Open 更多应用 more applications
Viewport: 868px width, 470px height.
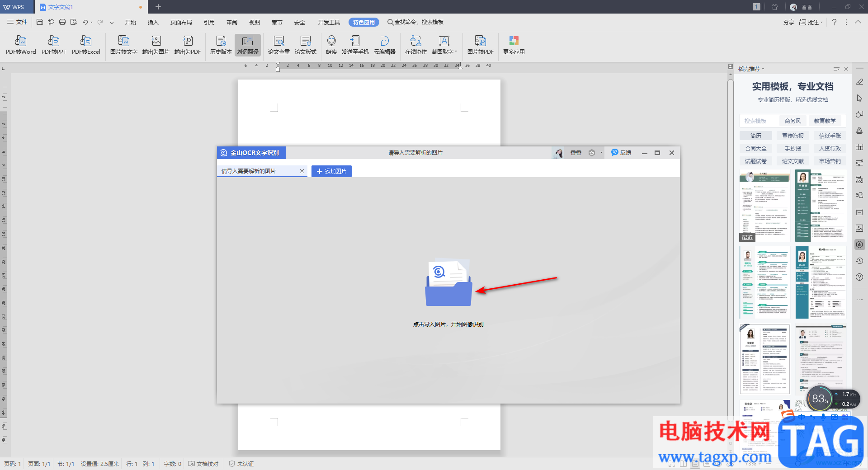(x=514, y=45)
